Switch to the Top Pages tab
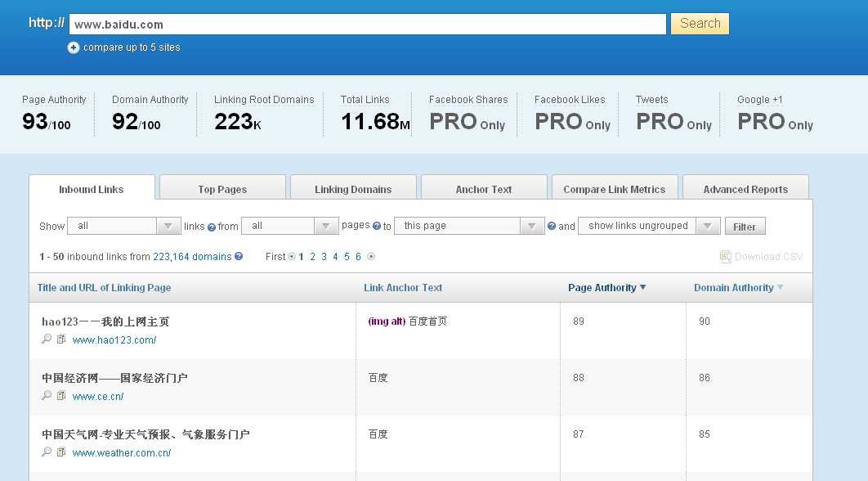868x481 pixels. pyautogui.click(x=222, y=188)
